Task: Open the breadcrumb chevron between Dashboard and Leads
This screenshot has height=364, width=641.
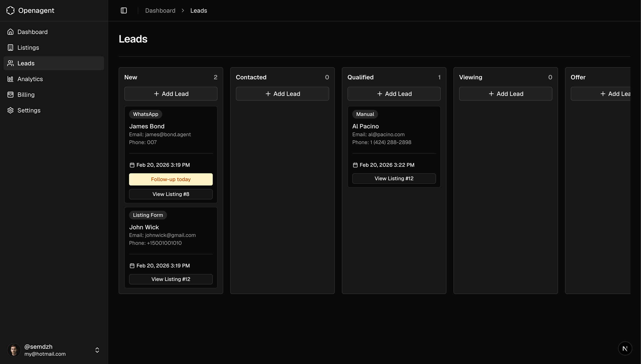Action: (x=183, y=10)
